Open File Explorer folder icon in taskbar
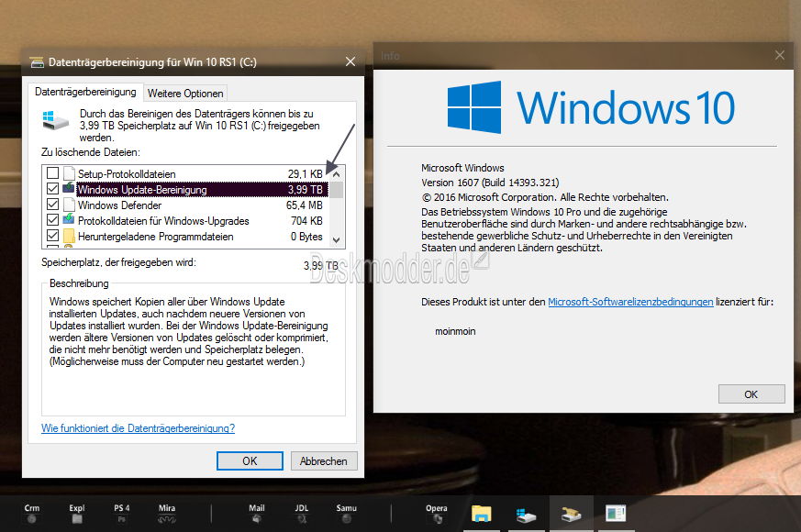Viewport: 801px width, 532px height. [x=481, y=514]
